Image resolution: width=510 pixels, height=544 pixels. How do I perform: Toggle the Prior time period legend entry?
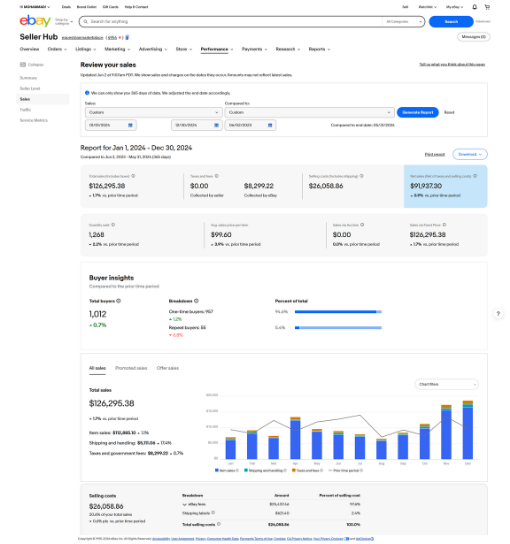point(346,470)
